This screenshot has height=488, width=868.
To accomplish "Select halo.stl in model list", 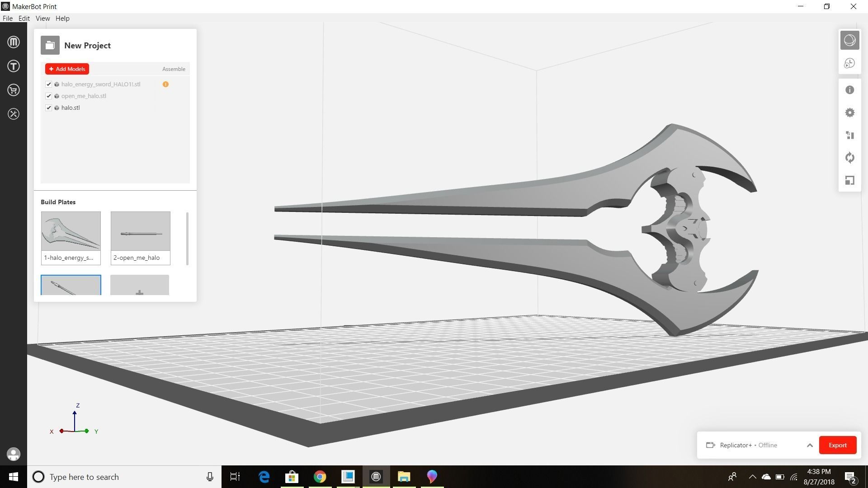I will [x=71, y=108].
